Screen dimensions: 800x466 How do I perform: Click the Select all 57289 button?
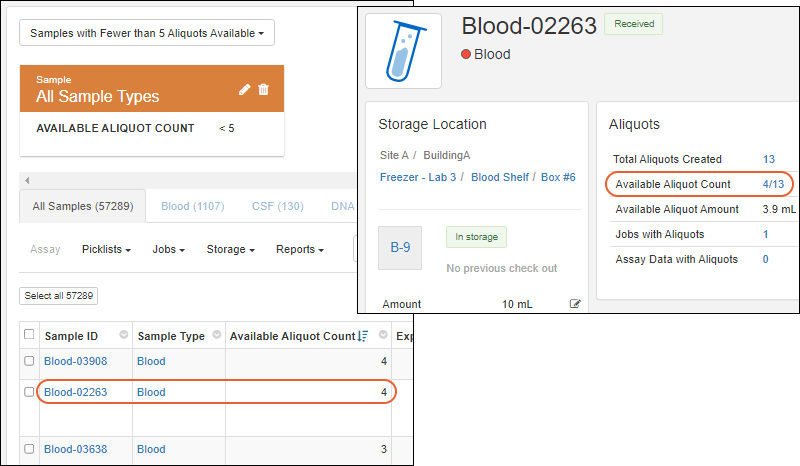point(59,296)
